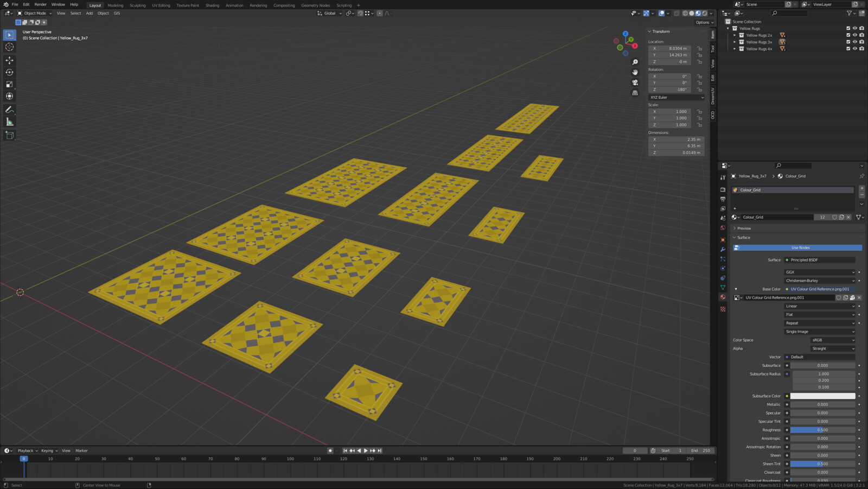Open the Output properties tab icon
The height and width of the screenshot is (489, 868).
pos(723,199)
